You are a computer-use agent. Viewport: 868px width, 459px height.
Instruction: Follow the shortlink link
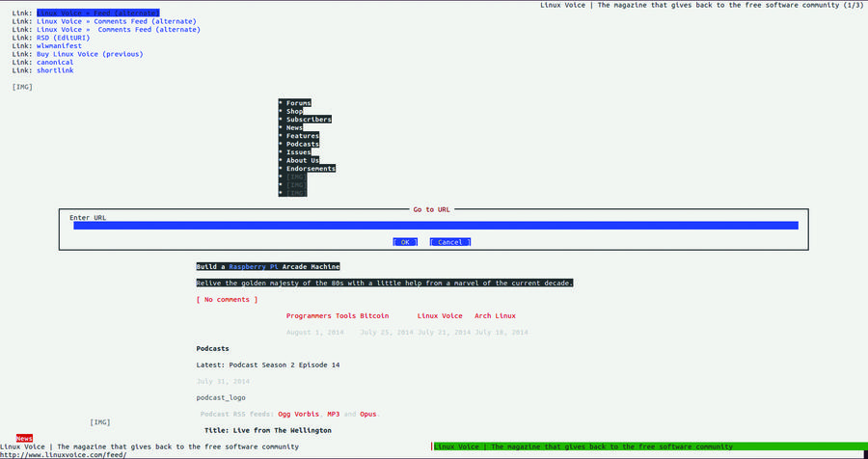pyautogui.click(x=55, y=70)
